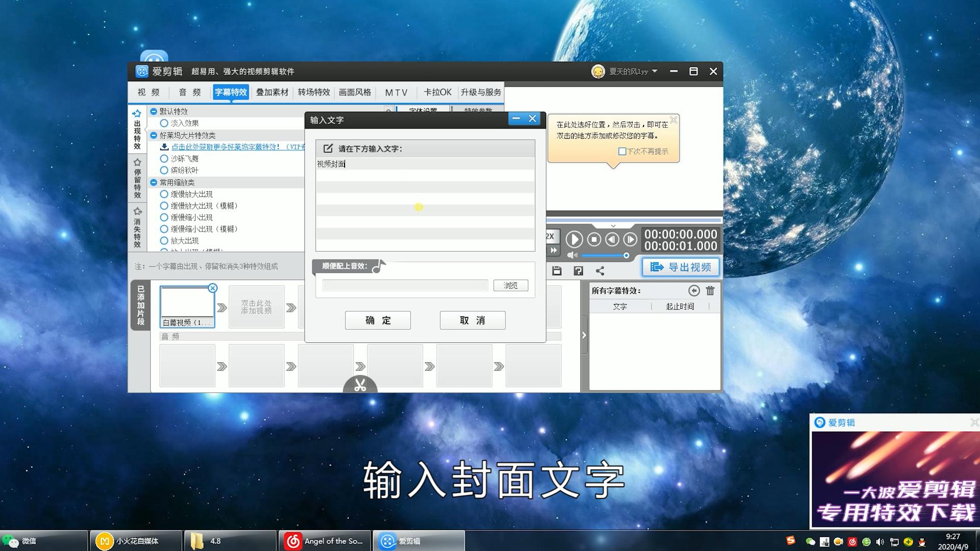
Task: Click the 取消 cancel button in dialog
Action: pos(473,320)
